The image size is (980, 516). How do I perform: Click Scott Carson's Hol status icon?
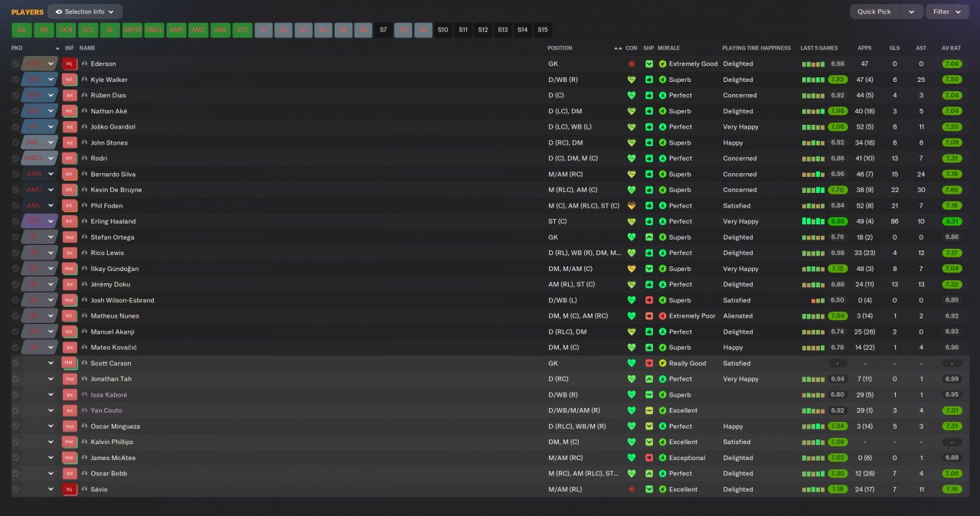pos(70,363)
